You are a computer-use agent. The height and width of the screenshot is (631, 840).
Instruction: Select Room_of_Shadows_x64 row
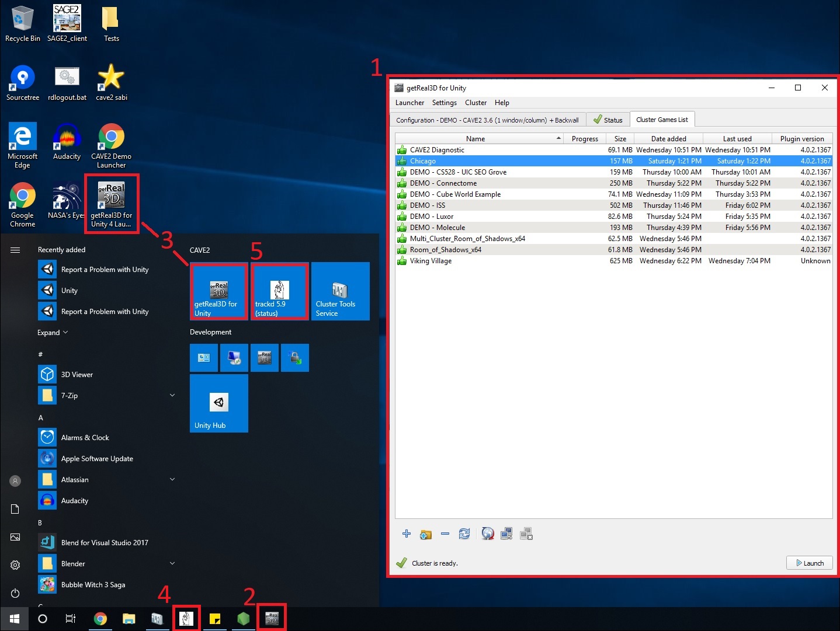pyautogui.click(x=614, y=250)
